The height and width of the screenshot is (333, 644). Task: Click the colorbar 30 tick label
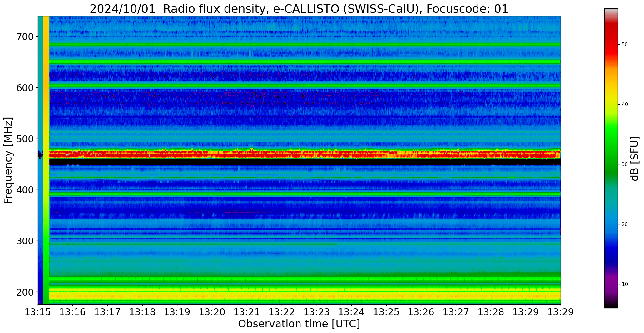point(625,164)
